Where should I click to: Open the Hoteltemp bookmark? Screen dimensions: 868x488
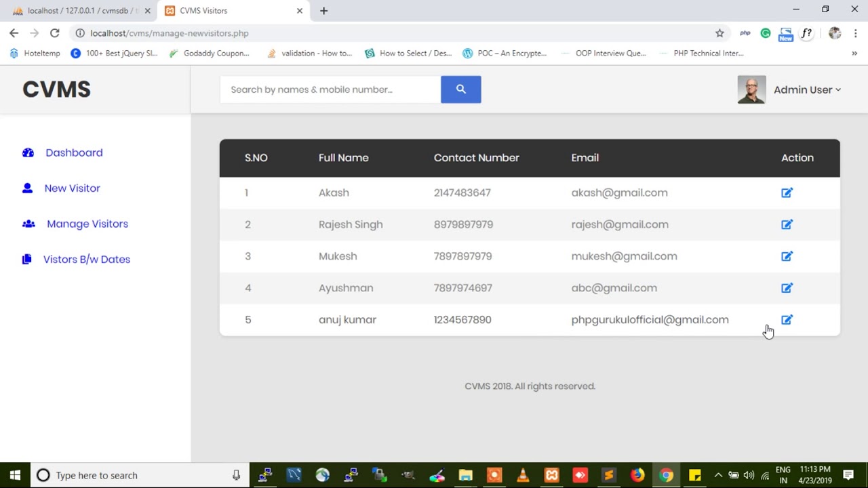35,54
